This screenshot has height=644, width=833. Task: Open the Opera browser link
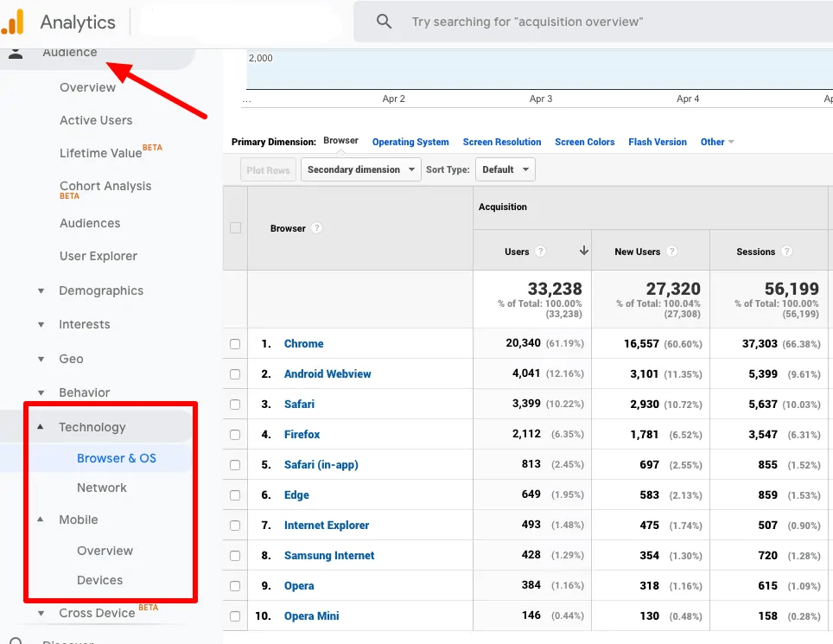[x=299, y=586]
